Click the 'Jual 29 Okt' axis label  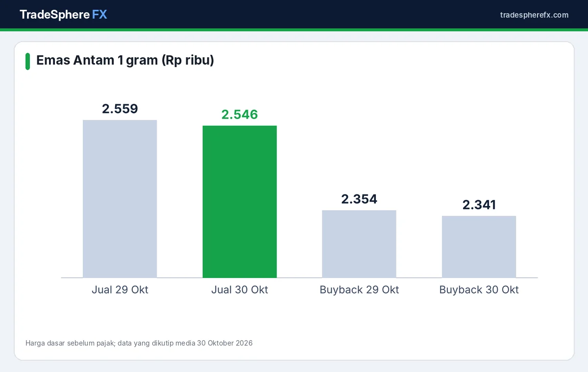tap(120, 290)
